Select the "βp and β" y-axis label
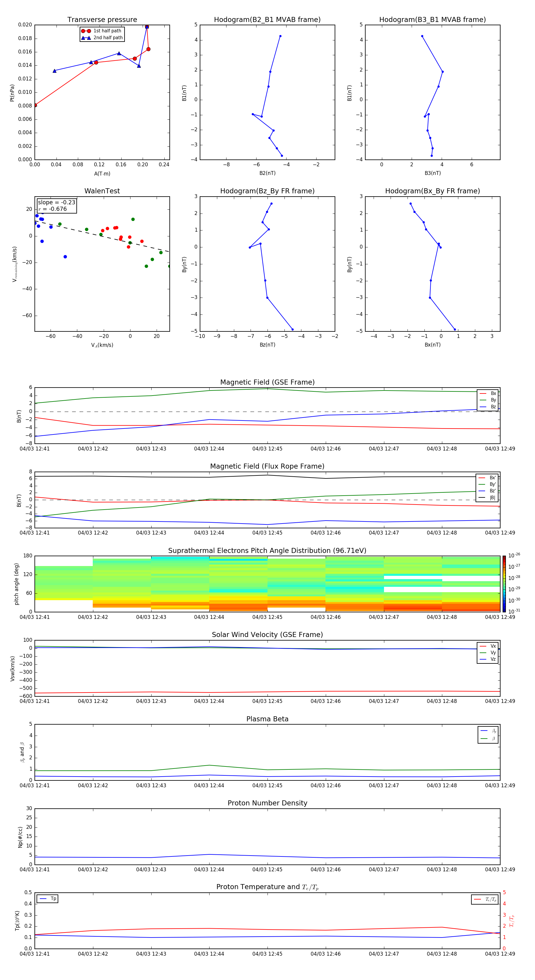 point(22,752)
